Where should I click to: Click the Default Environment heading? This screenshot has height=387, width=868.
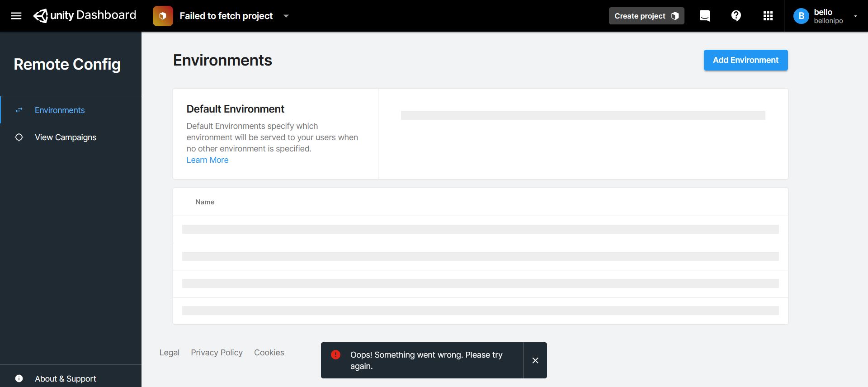tap(236, 109)
